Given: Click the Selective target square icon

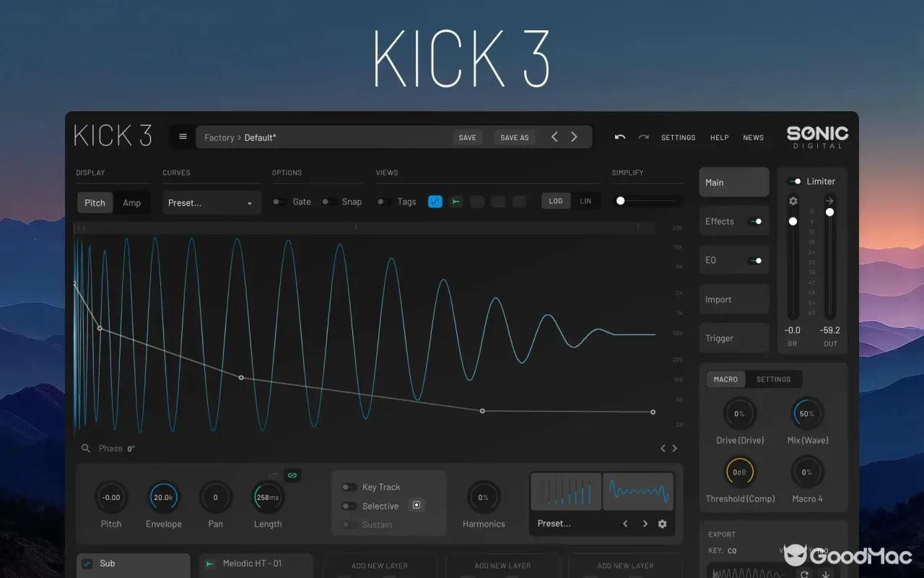Looking at the screenshot, I should click(417, 506).
